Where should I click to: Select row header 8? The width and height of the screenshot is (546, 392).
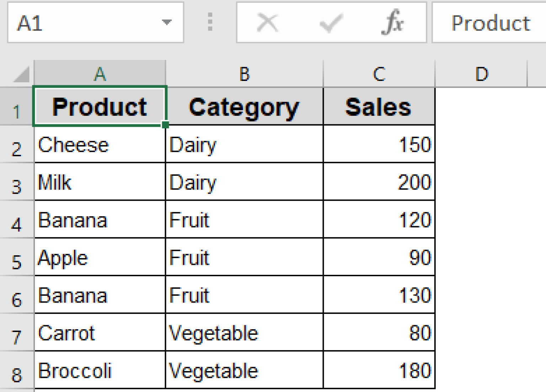(16, 372)
